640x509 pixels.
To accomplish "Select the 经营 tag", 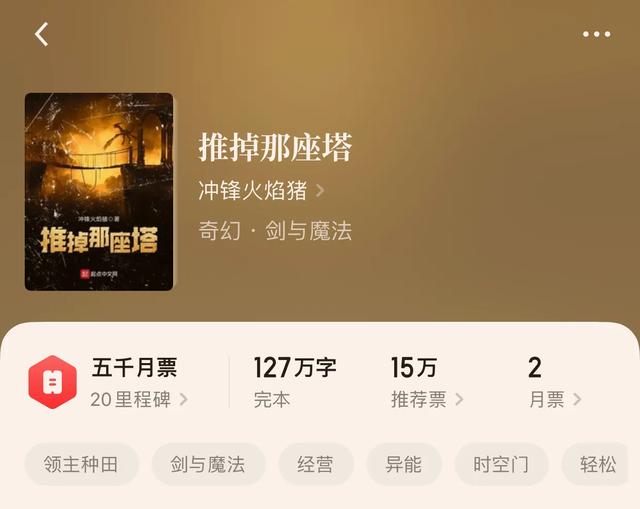I will tap(316, 465).
